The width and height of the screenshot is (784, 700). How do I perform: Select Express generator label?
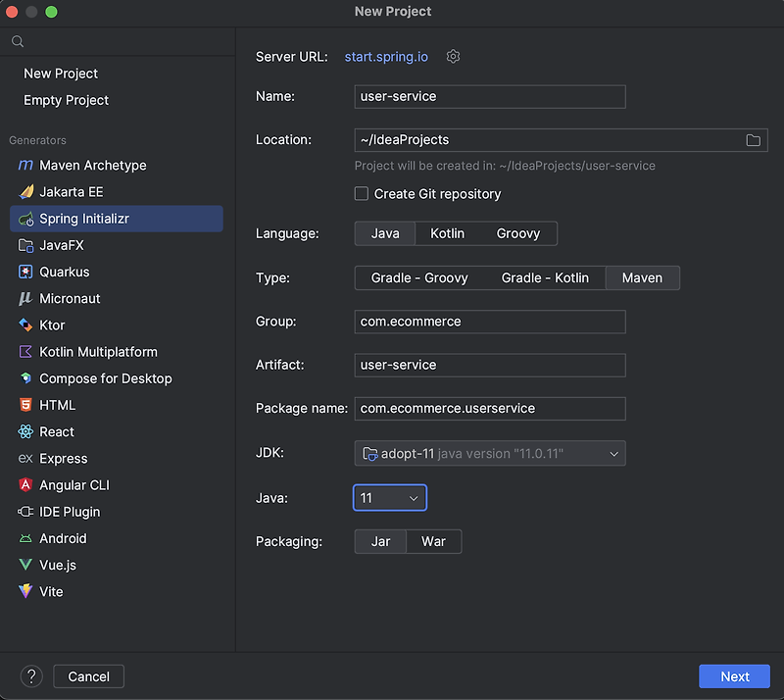pos(64,458)
